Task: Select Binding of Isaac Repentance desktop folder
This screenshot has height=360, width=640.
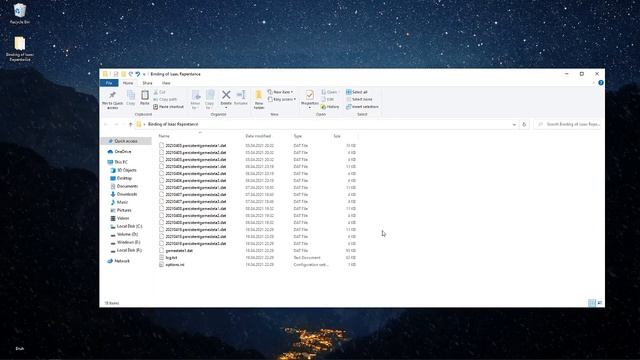Action: pos(20,49)
